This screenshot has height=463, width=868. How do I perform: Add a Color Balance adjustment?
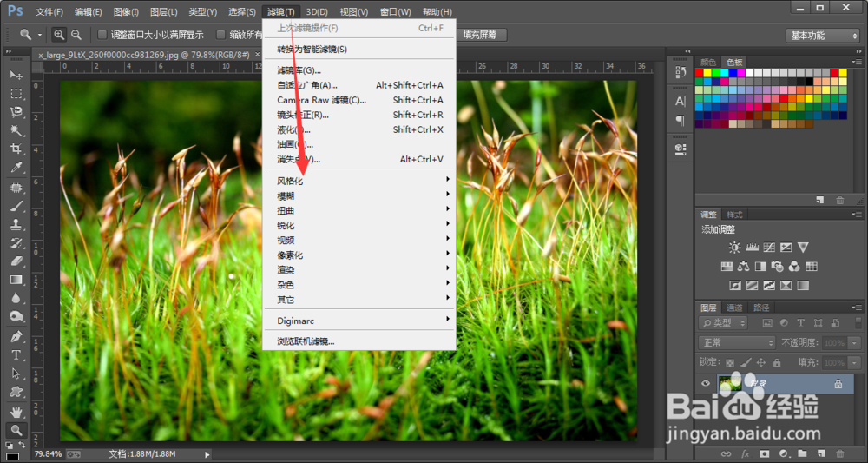[x=744, y=267]
